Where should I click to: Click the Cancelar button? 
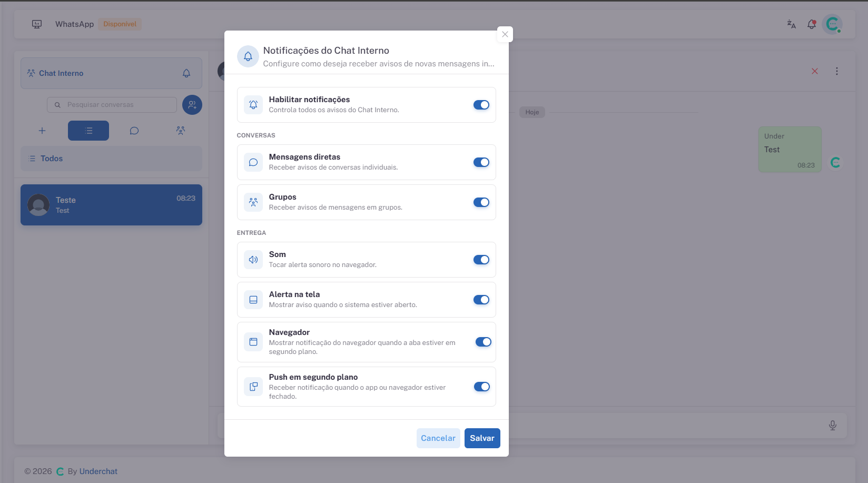click(x=438, y=438)
